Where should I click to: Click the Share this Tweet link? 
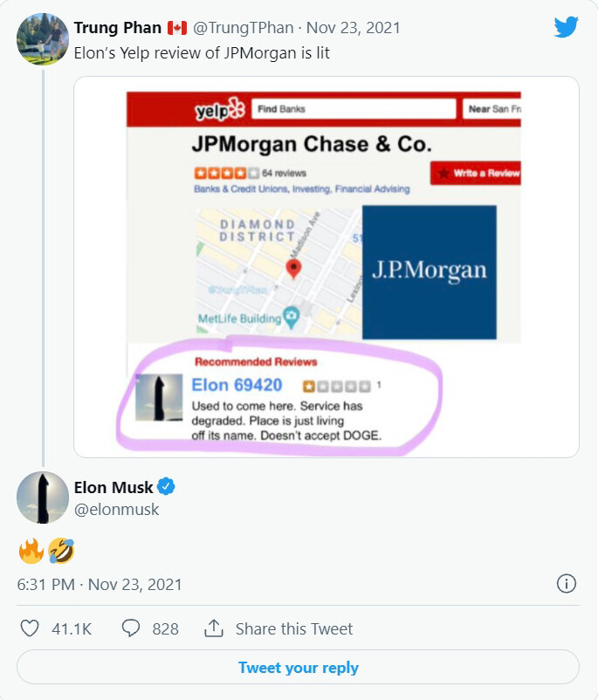tap(294, 628)
